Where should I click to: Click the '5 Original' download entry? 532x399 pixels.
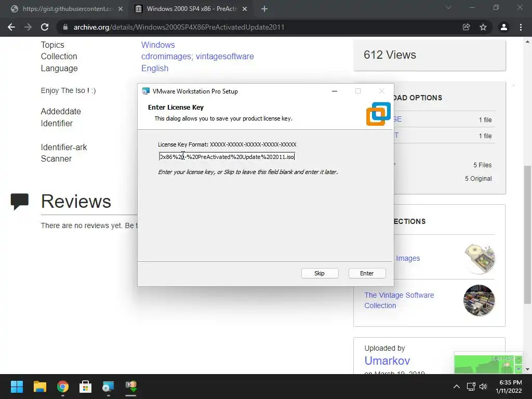478,179
